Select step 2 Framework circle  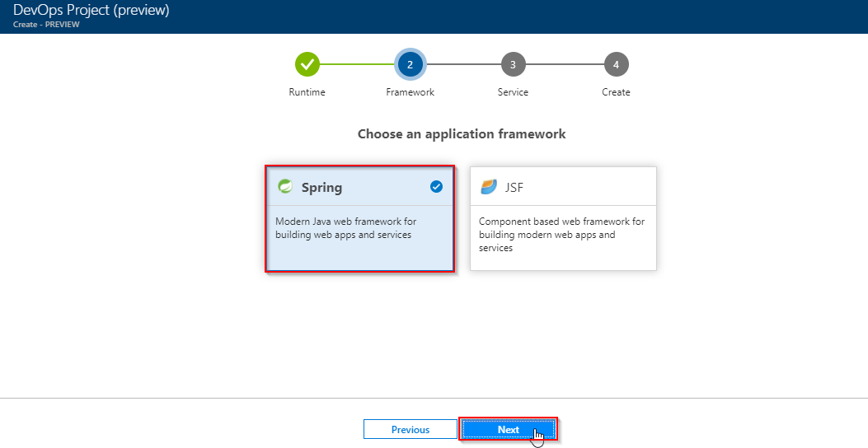tap(411, 65)
